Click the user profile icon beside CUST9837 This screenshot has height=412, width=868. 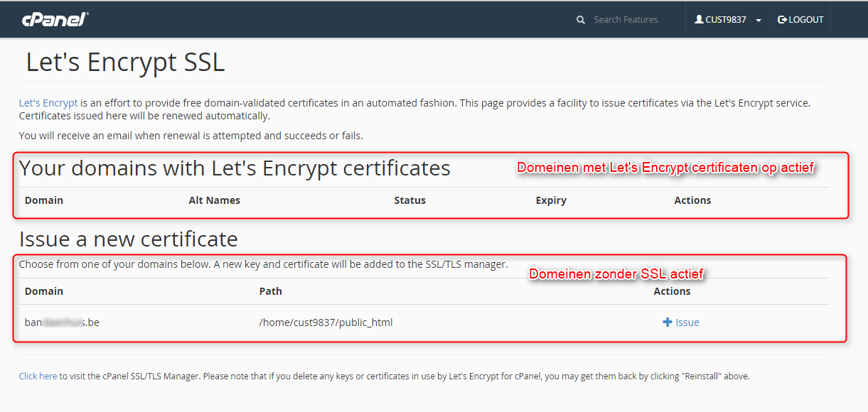click(699, 20)
